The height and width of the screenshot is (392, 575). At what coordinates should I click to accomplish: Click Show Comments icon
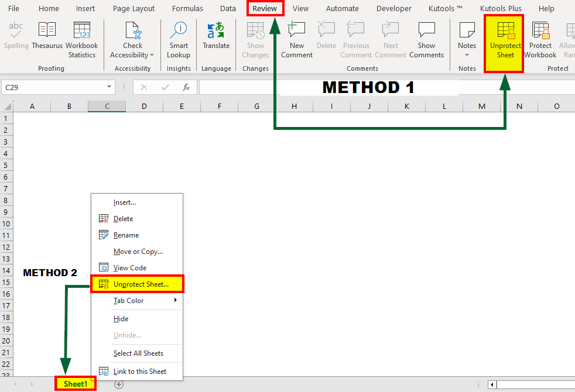tap(426, 30)
